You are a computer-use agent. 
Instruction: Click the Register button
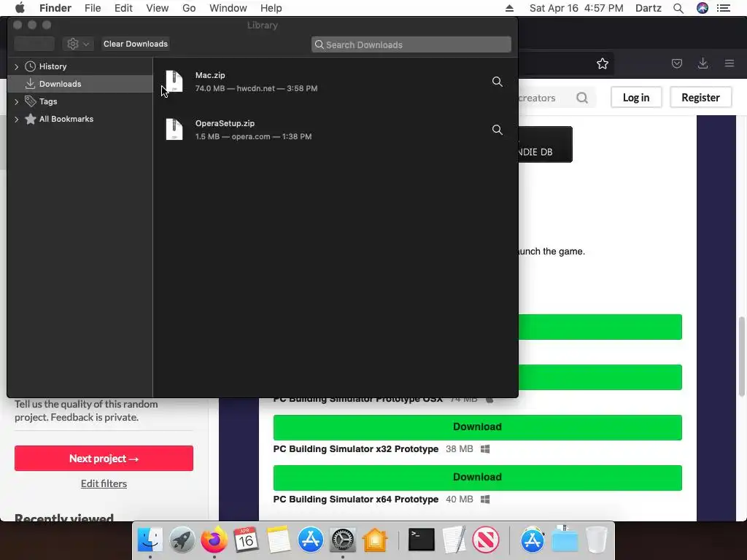pyautogui.click(x=700, y=98)
